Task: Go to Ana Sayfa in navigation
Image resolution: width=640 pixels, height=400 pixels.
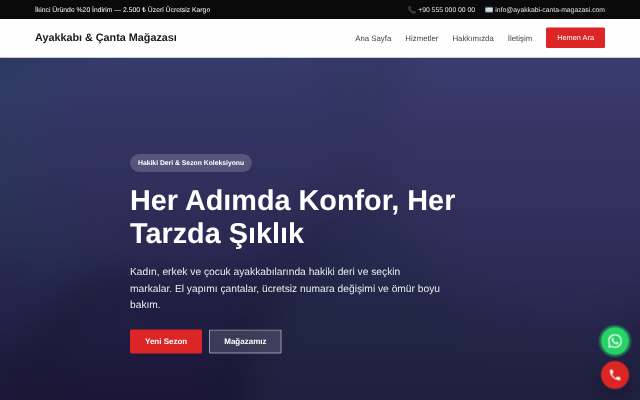Action: tap(373, 38)
